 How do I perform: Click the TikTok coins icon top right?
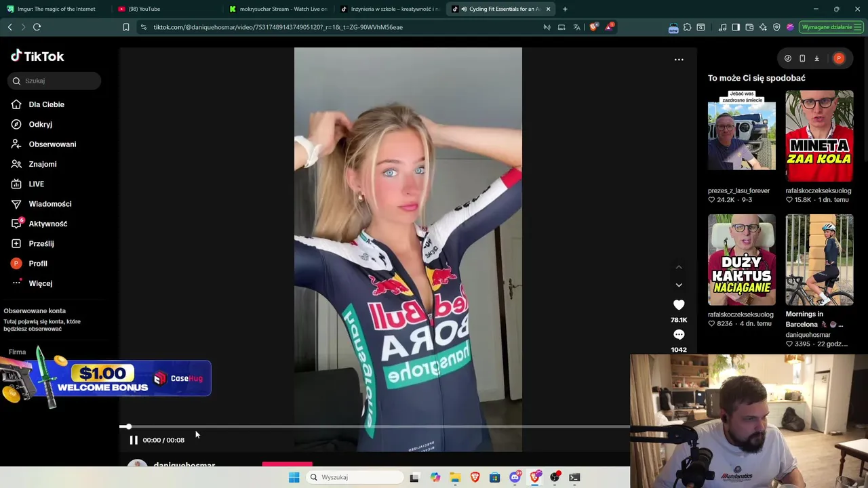(788, 58)
